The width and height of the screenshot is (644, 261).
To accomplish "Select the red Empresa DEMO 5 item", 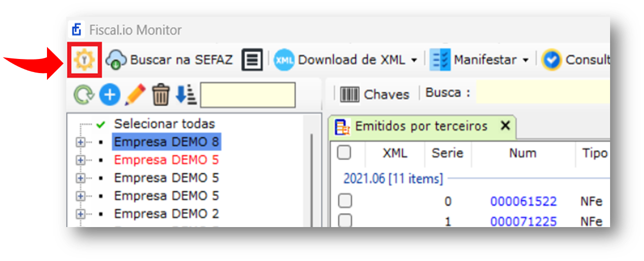I will click(x=166, y=160).
